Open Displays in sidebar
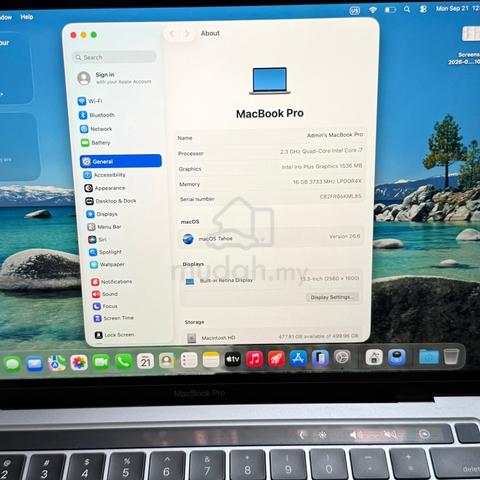 pos(102,214)
